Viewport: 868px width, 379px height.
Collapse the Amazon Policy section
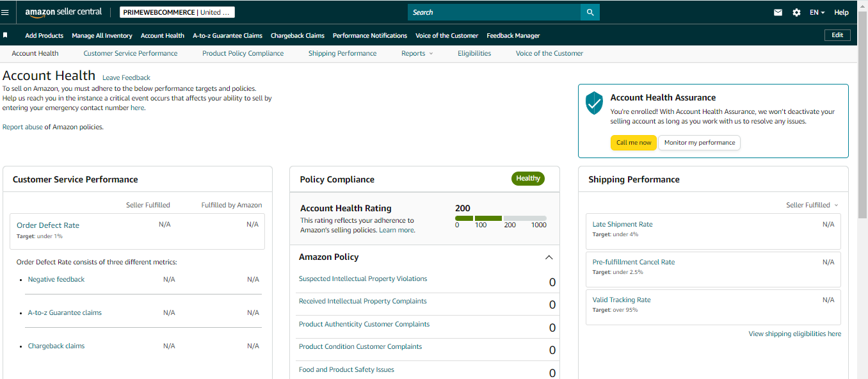click(549, 257)
